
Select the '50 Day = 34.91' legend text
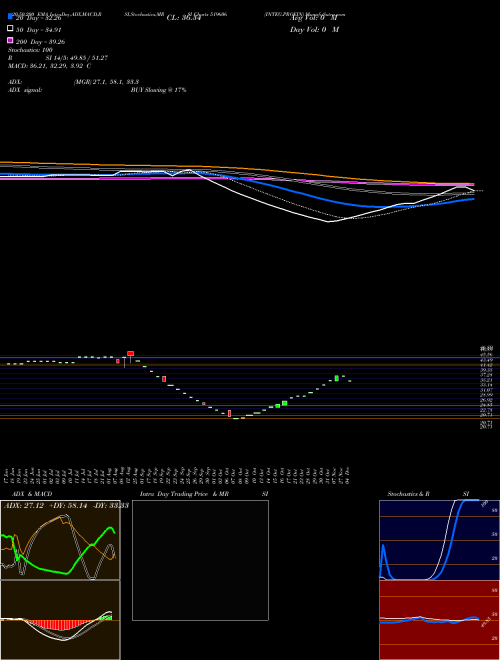point(38,30)
